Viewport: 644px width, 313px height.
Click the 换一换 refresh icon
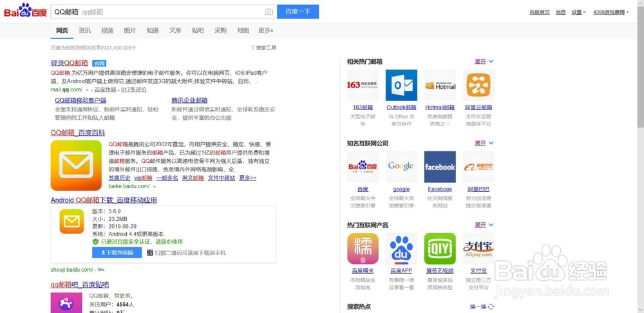click(x=491, y=307)
